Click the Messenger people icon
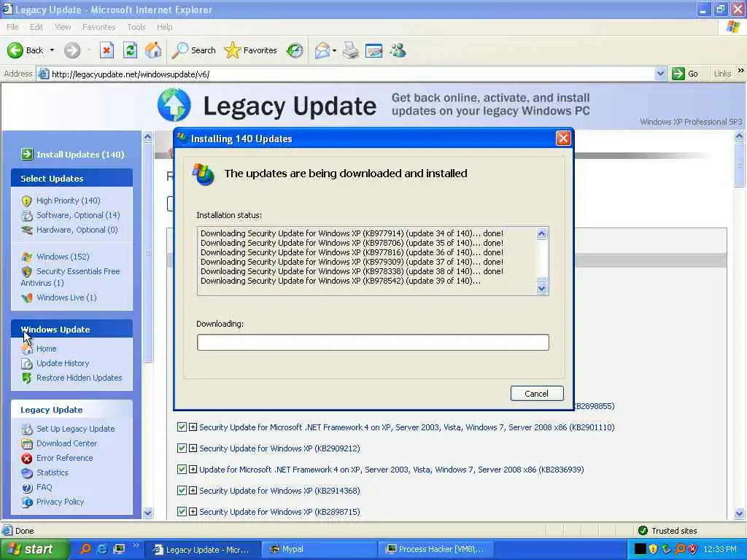The height and width of the screenshot is (560, 747). click(x=398, y=50)
